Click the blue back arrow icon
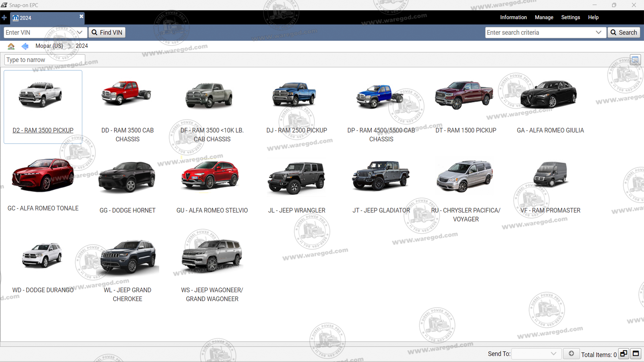Screen dimensions: 644x362 click(25, 46)
